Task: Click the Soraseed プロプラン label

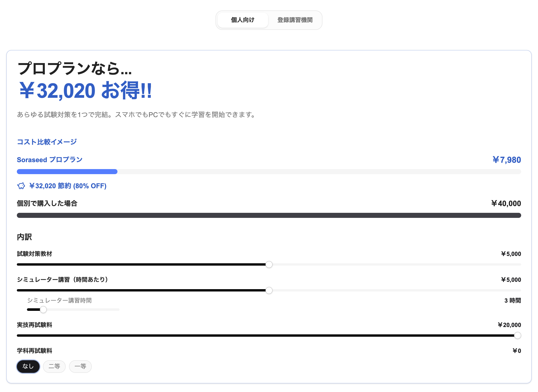Action: coord(50,160)
